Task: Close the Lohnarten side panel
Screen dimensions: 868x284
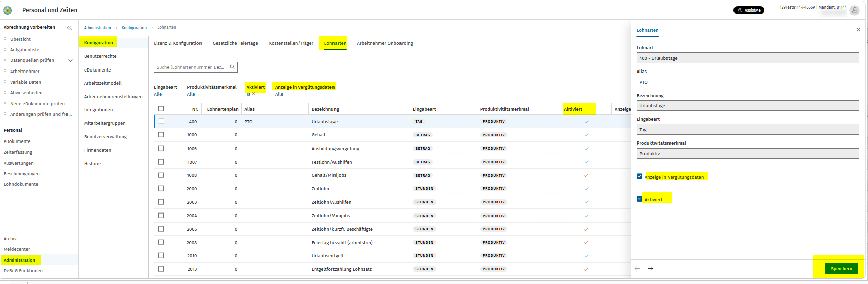Action: tap(858, 30)
